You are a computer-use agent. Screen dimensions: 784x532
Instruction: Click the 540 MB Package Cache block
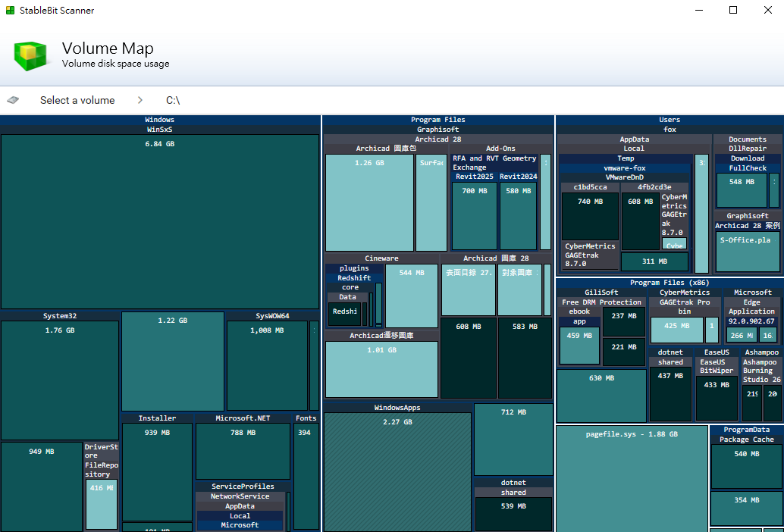(747, 467)
